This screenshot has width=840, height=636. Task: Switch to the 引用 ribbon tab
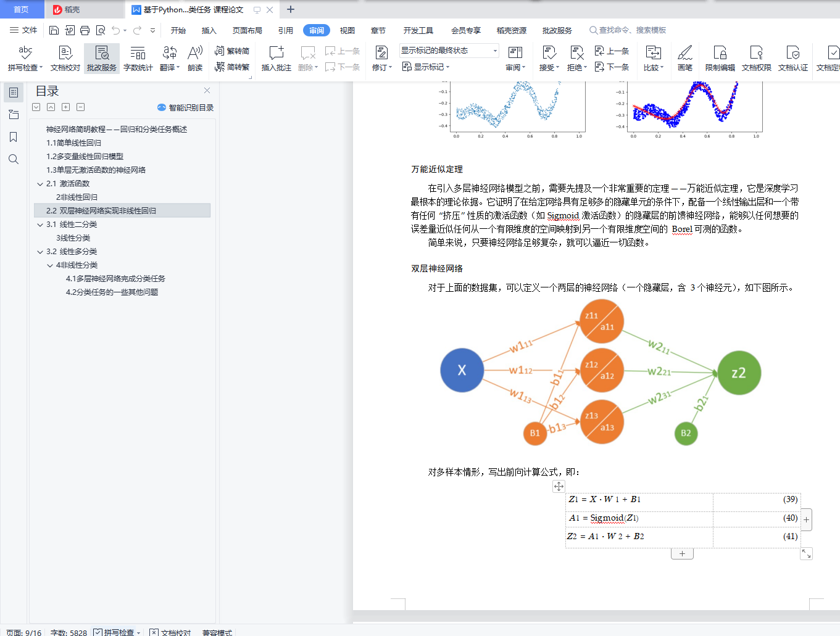286,30
